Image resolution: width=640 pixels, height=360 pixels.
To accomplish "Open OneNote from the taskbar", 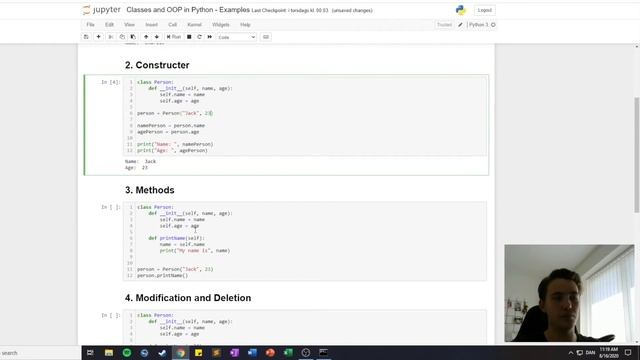I will tap(234, 353).
